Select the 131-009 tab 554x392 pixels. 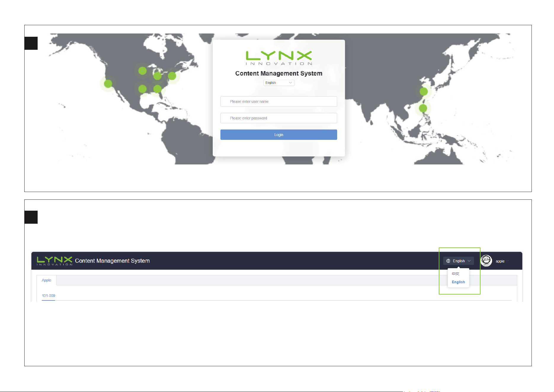49,296
